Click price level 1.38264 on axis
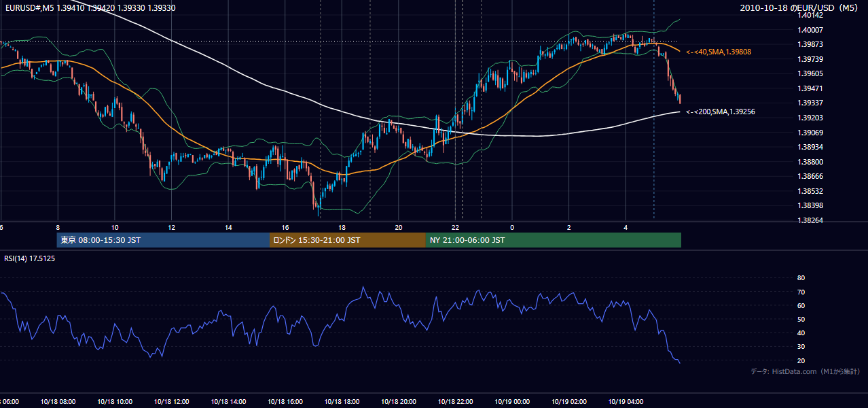Viewport: 868px width, 408px height. tap(811, 220)
